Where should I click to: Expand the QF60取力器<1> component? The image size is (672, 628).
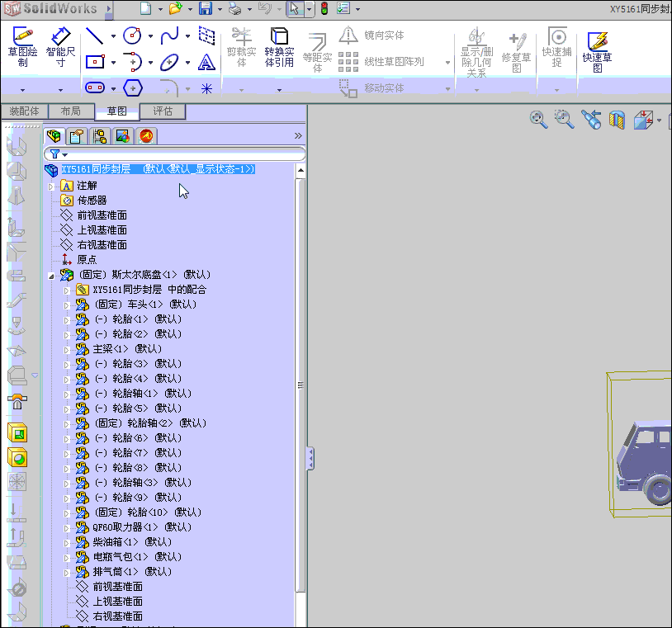[66, 528]
